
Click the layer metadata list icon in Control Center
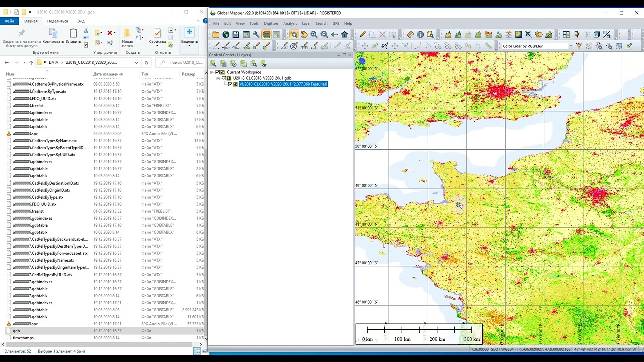(223, 64)
